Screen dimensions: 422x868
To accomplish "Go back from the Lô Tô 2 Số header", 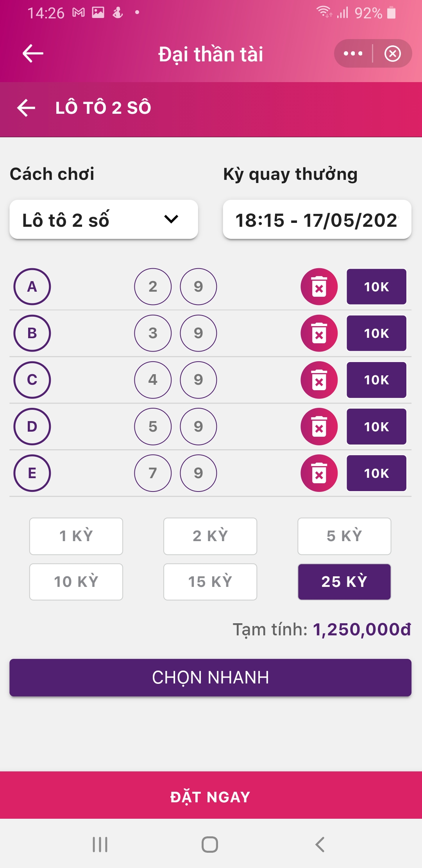I will (x=26, y=108).
